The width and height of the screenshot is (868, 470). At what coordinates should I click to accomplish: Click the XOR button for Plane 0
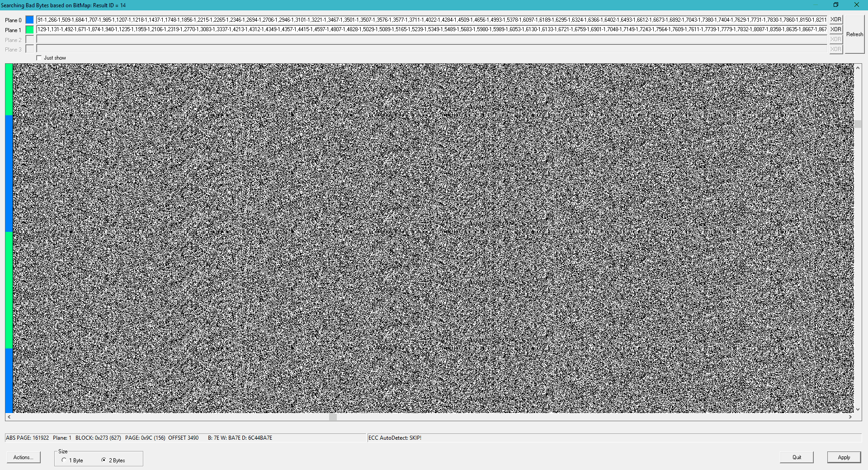coord(836,20)
